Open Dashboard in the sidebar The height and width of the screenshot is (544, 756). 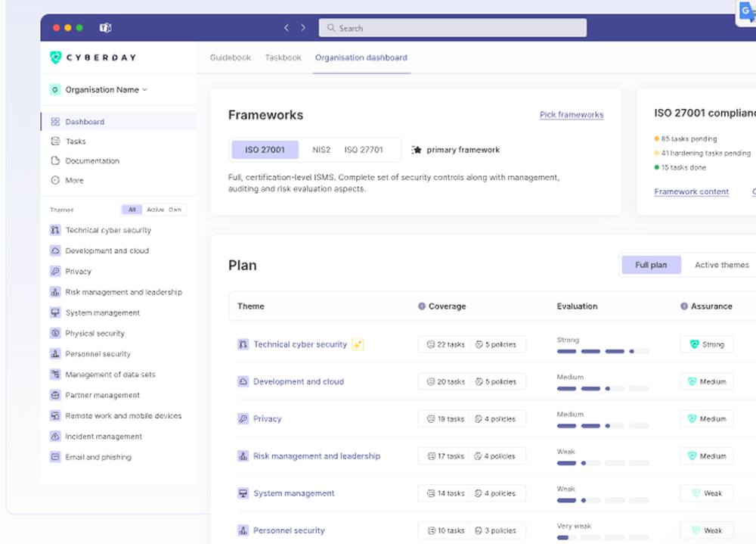click(118, 122)
